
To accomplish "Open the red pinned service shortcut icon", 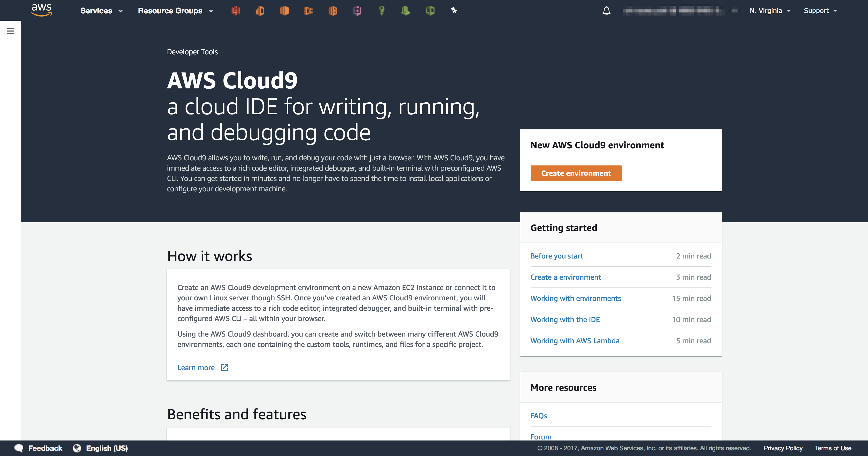I will 236,10.
